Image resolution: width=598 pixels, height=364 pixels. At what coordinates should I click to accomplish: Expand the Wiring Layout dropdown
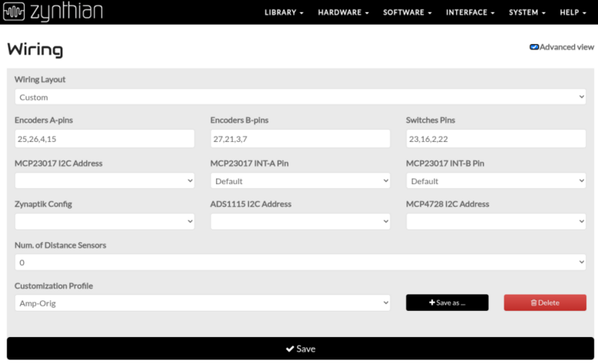[x=300, y=97]
